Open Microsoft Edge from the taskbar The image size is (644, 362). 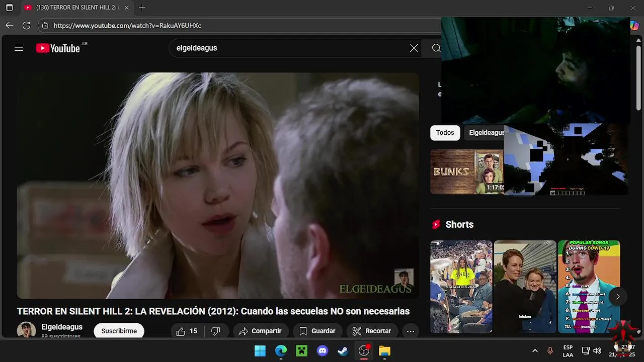(281, 351)
